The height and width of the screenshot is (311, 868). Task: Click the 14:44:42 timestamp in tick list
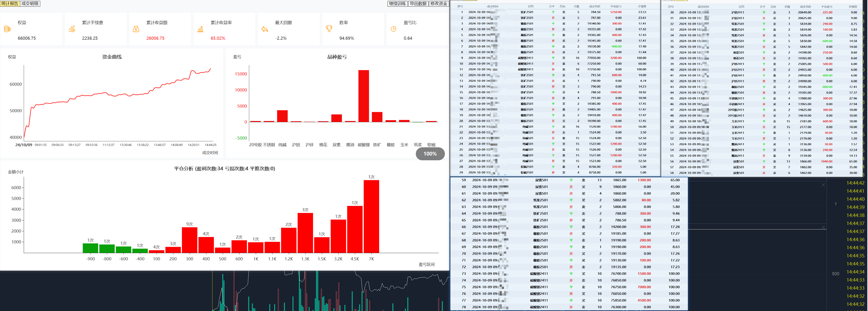(x=856, y=183)
